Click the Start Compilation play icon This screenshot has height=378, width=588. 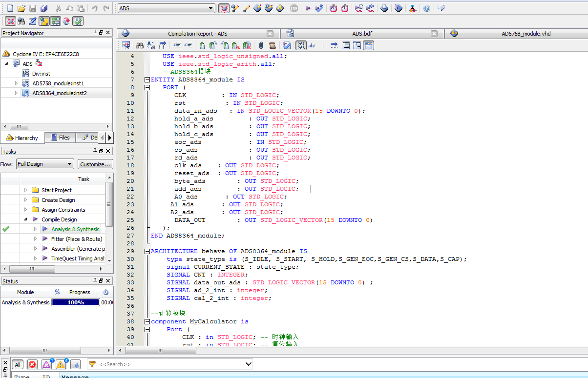[x=308, y=8]
